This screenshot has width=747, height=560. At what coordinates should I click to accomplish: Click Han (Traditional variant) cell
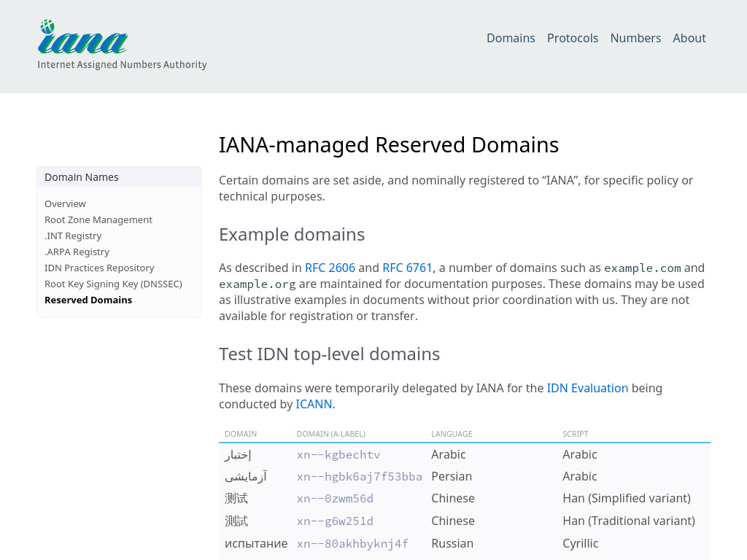pyautogui.click(x=629, y=521)
